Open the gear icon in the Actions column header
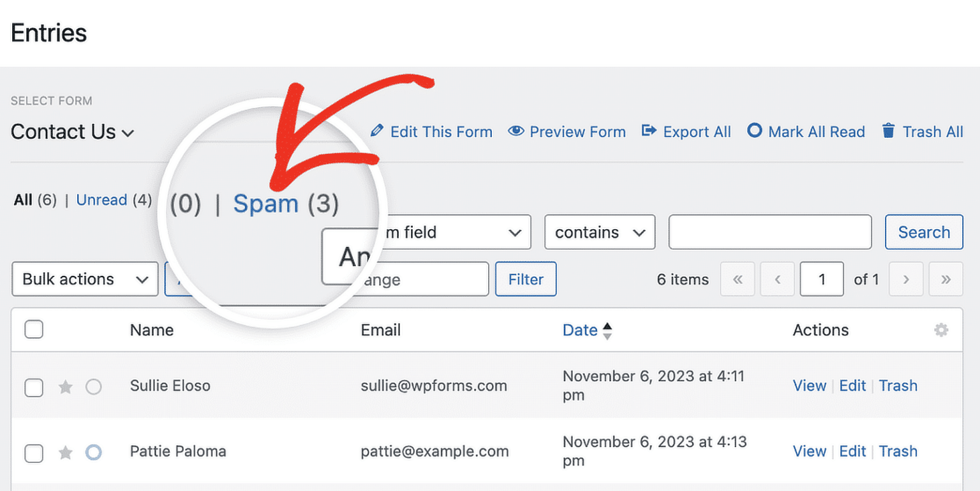980x491 pixels. 941,330
